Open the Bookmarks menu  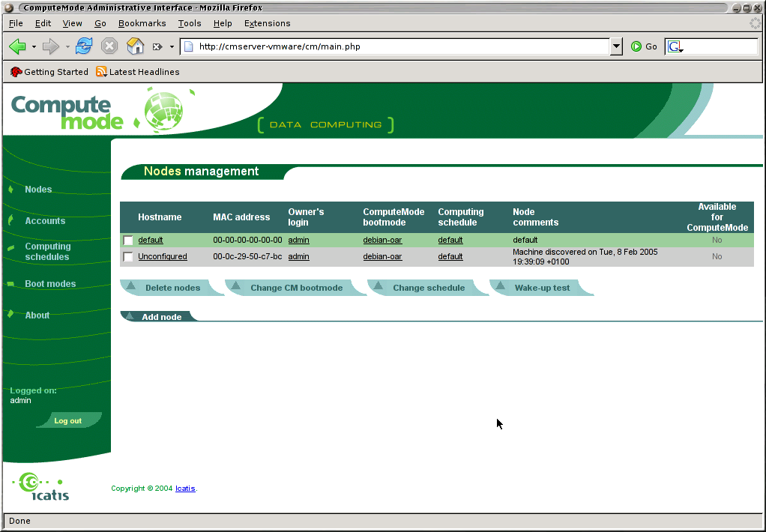(x=142, y=23)
